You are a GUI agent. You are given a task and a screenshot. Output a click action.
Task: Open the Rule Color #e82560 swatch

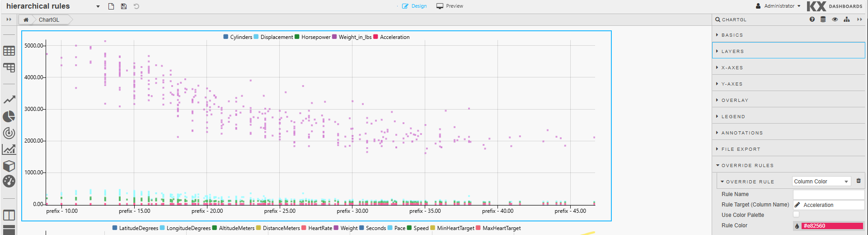pyautogui.click(x=832, y=225)
